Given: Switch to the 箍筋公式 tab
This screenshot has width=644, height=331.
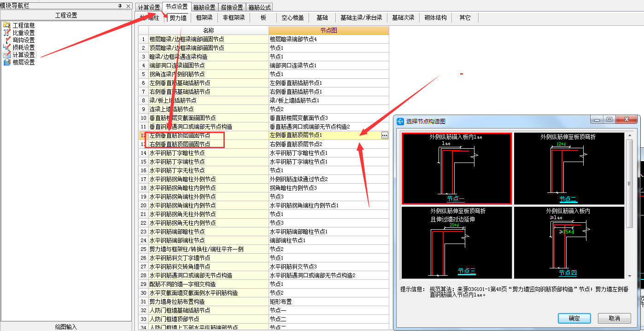Looking at the screenshot, I should pyautogui.click(x=259, y=7).
